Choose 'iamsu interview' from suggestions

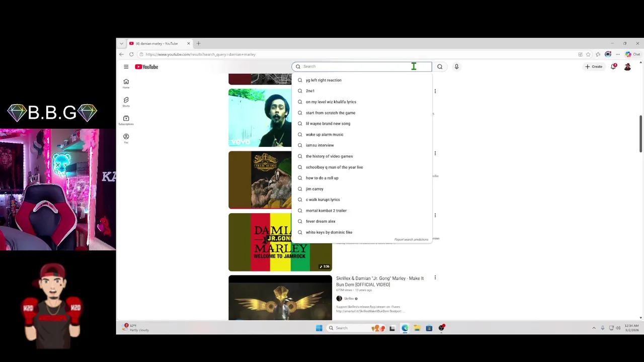point(361,145)
